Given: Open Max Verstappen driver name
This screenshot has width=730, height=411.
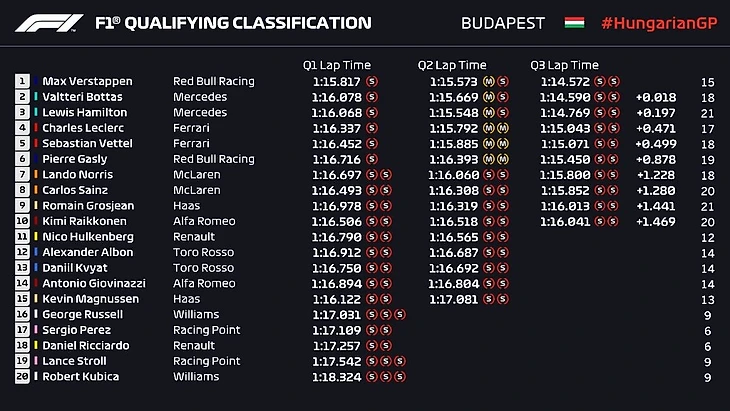Looking at the screenshot, I should [88, 81].
